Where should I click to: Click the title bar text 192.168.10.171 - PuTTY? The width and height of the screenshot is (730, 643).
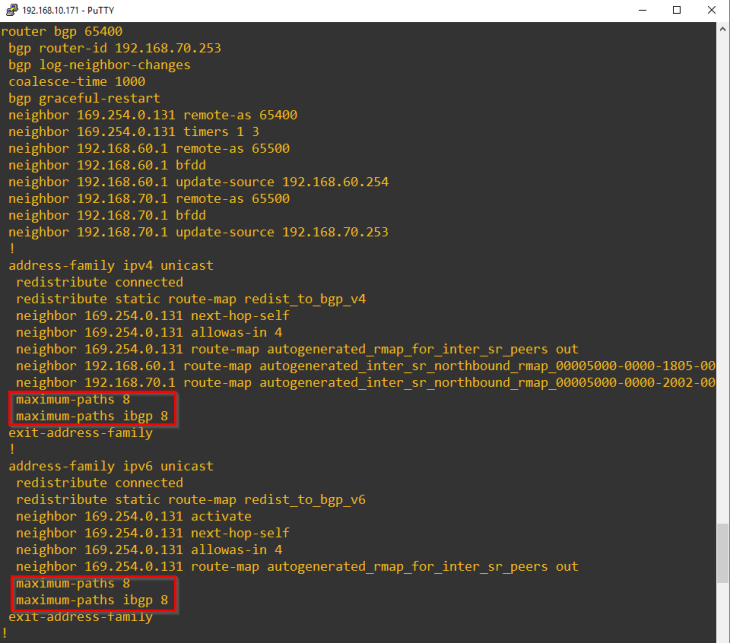[x=68, y=10]
